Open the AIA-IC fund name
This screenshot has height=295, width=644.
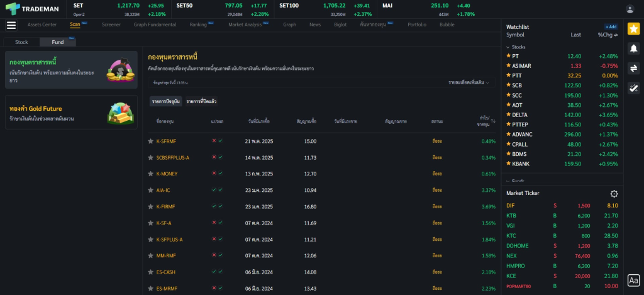click(x=163, y=190)
